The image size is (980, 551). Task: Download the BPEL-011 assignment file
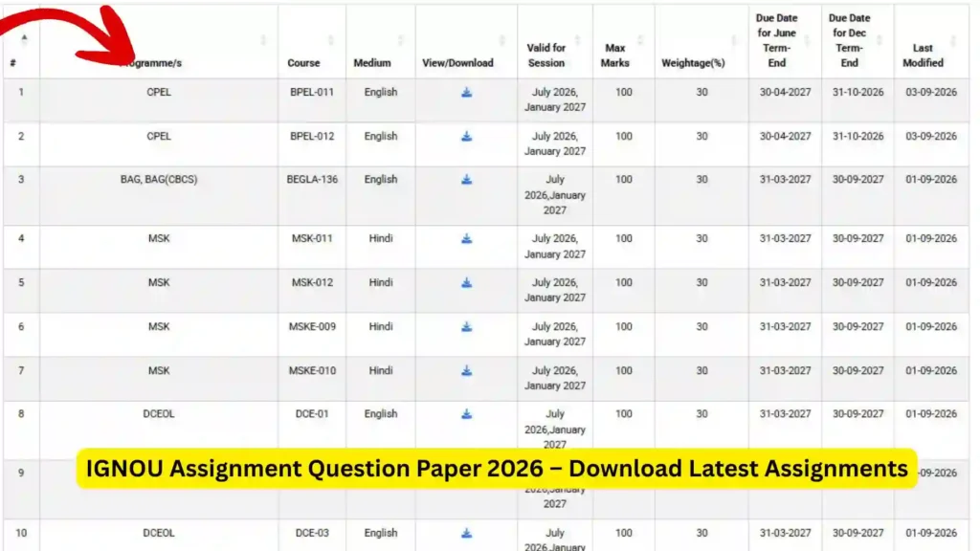pyautogui.click(x=466, y=93)
